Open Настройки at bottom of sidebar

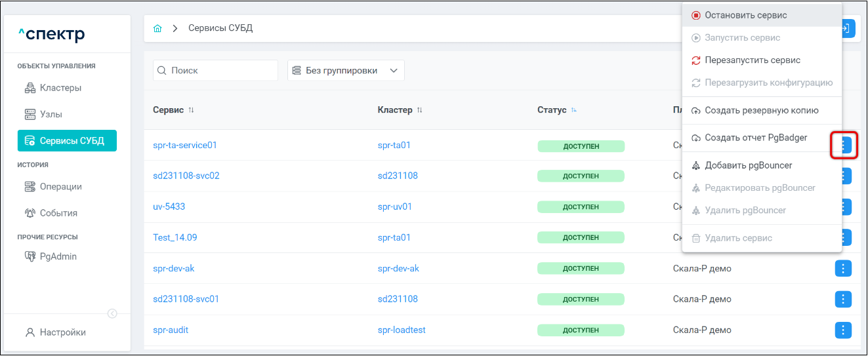click(x=62, y=332)
